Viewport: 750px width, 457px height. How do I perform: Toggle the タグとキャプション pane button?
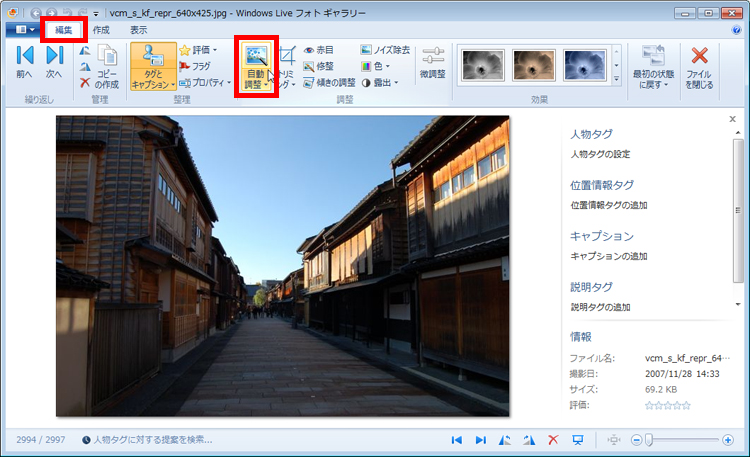[x=154, y=67]
